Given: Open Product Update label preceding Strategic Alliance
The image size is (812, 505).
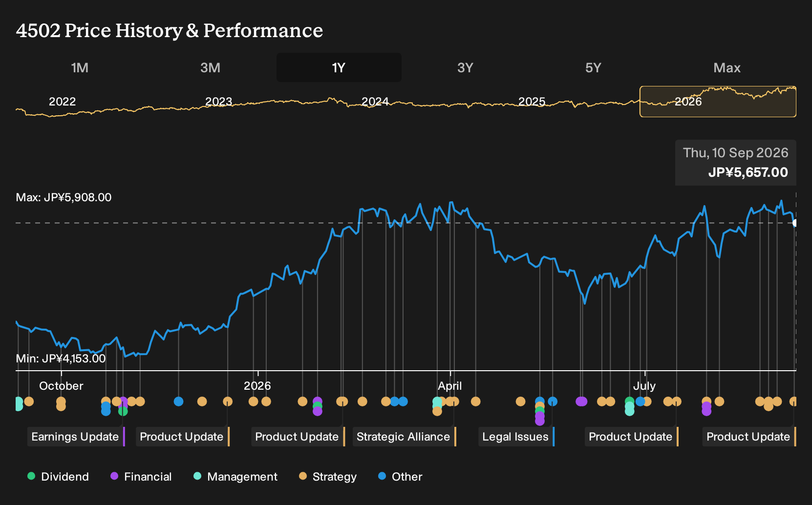Looking at the screenshot, I should pyautogui.click(x=298, y=437).
